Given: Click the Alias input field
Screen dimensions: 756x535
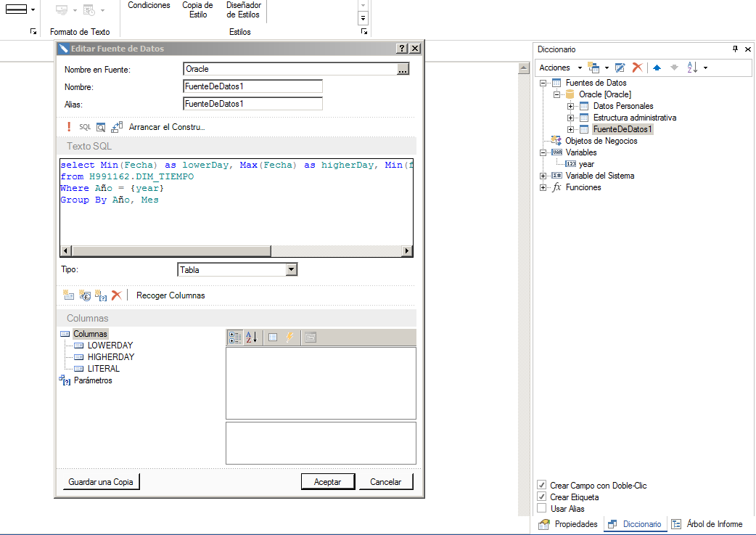Looking at the screenshot, I should coord(252,104).
